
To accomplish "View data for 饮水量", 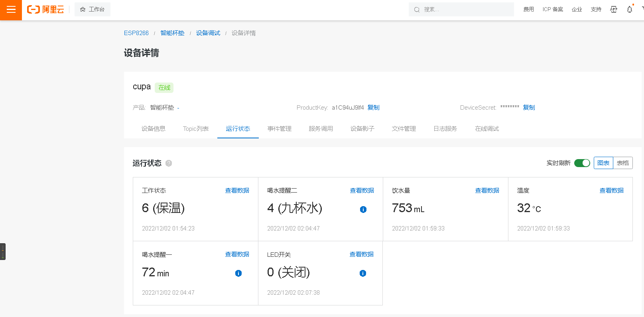I will click(487, 191).
